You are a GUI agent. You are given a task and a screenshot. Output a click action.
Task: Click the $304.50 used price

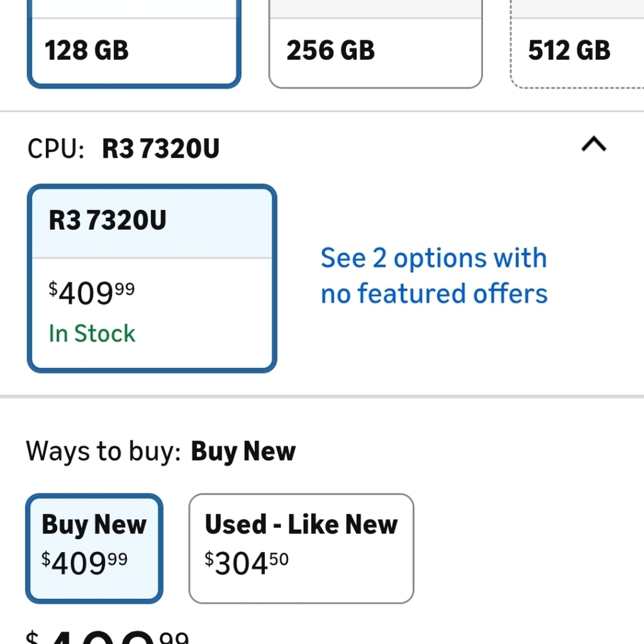click(247, 563)
